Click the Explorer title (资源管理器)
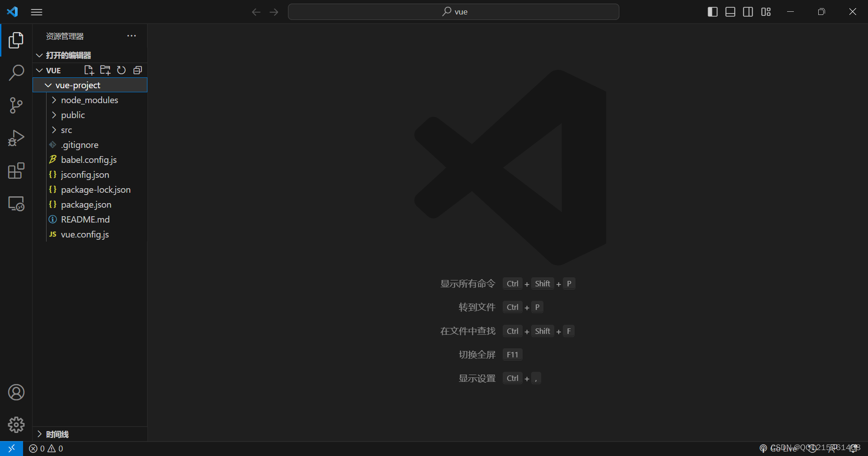Screen dimensions: 868x456 point(65,36)
